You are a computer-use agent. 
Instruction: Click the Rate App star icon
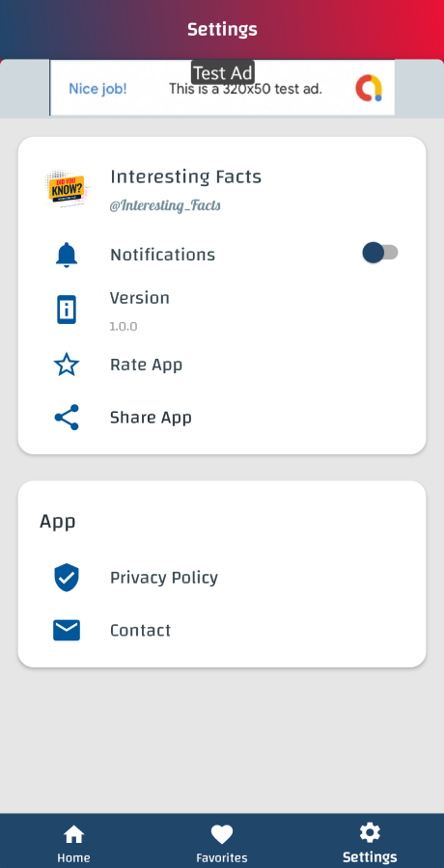67,365
